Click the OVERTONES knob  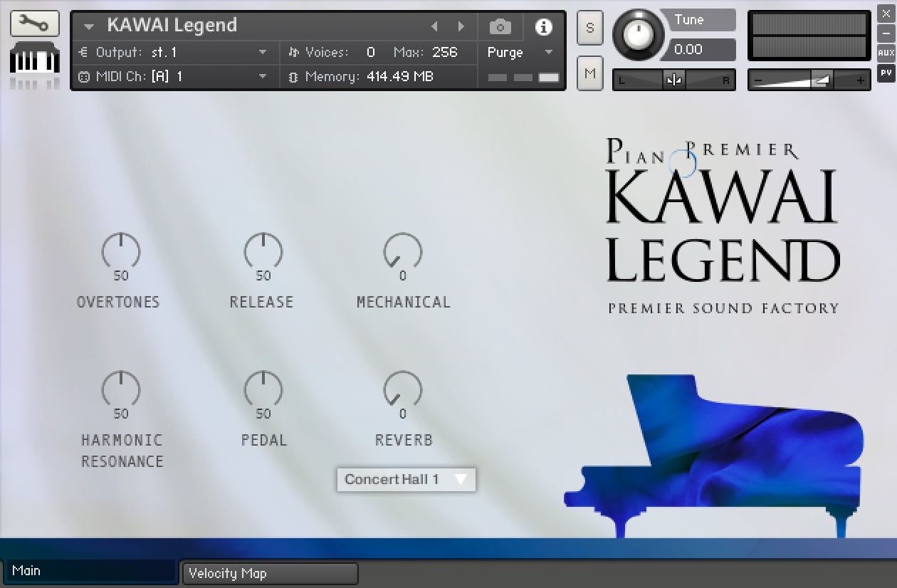(x=121, y=252)
